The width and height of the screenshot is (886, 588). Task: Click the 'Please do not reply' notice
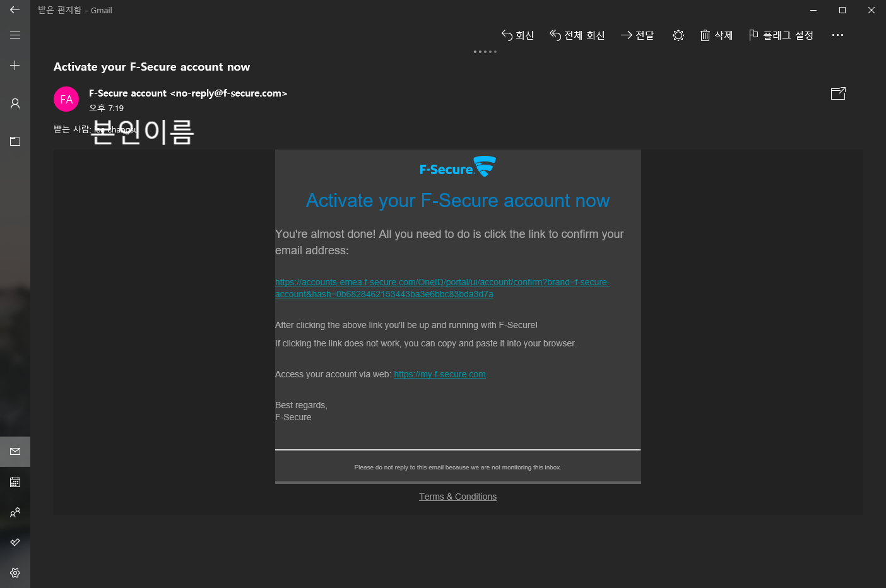point(458,467)
